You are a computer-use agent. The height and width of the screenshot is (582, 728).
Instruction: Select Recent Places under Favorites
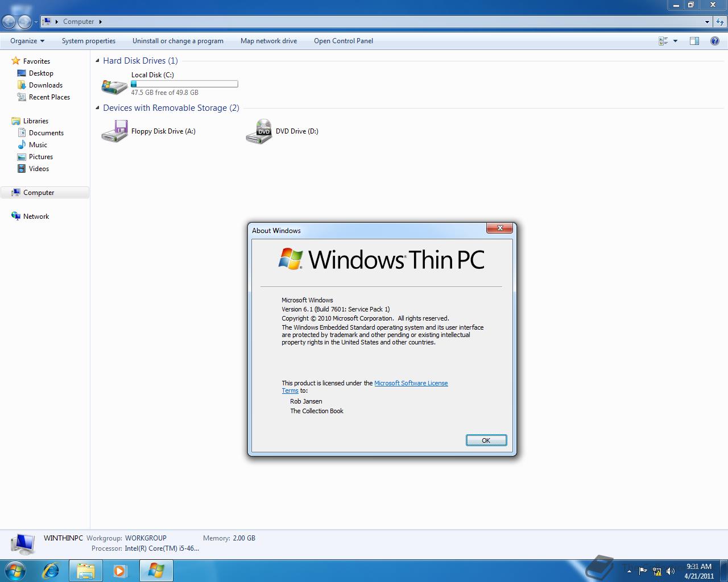tap(49, 97)
